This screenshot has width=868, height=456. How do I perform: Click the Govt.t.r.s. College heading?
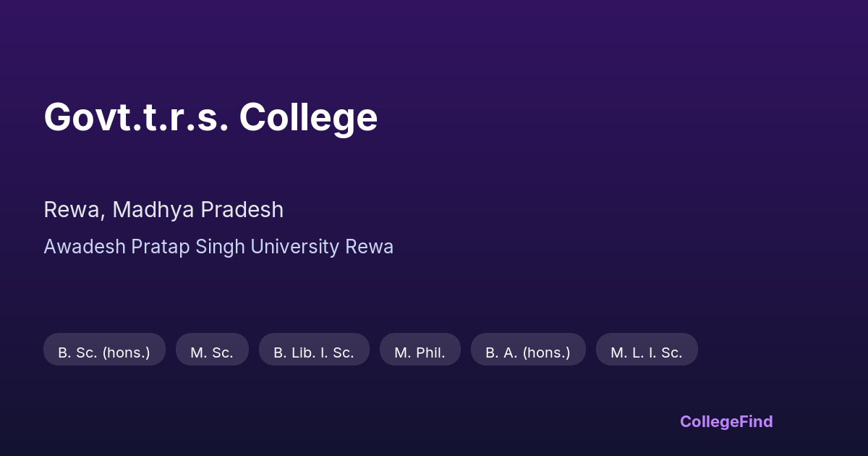click(x=210, y=117)
